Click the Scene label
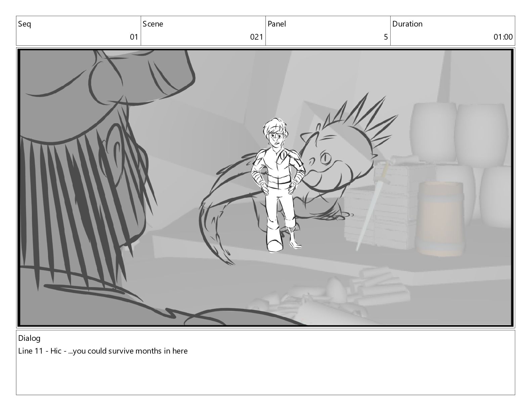 (x=153, y=24)
